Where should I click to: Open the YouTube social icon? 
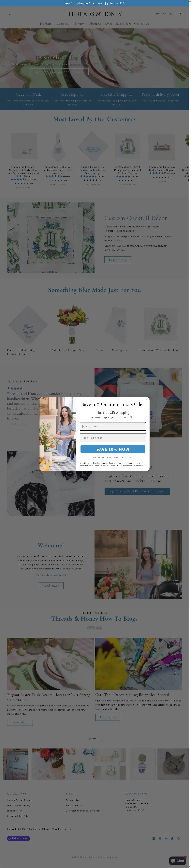(x=166, y=838)
